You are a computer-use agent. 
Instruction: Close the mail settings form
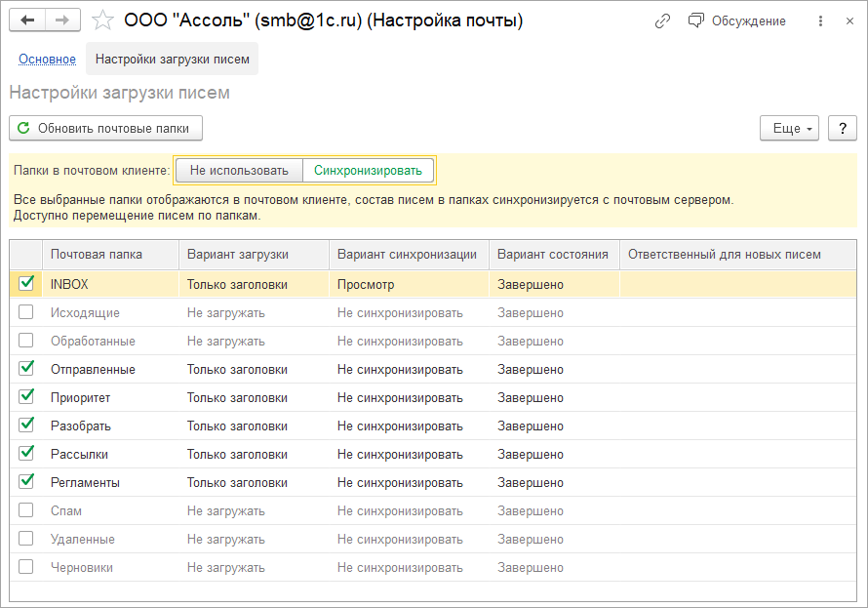(849, 20)
